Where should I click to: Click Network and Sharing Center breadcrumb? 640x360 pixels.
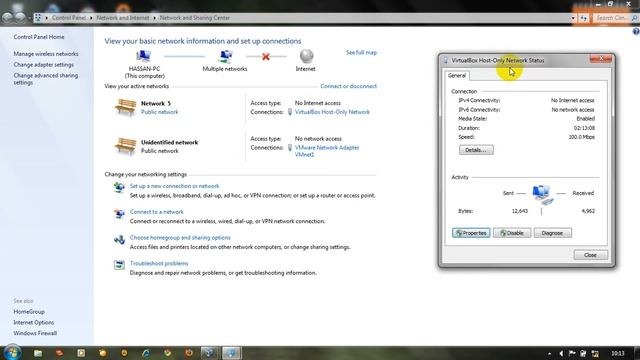coord(195,18)
